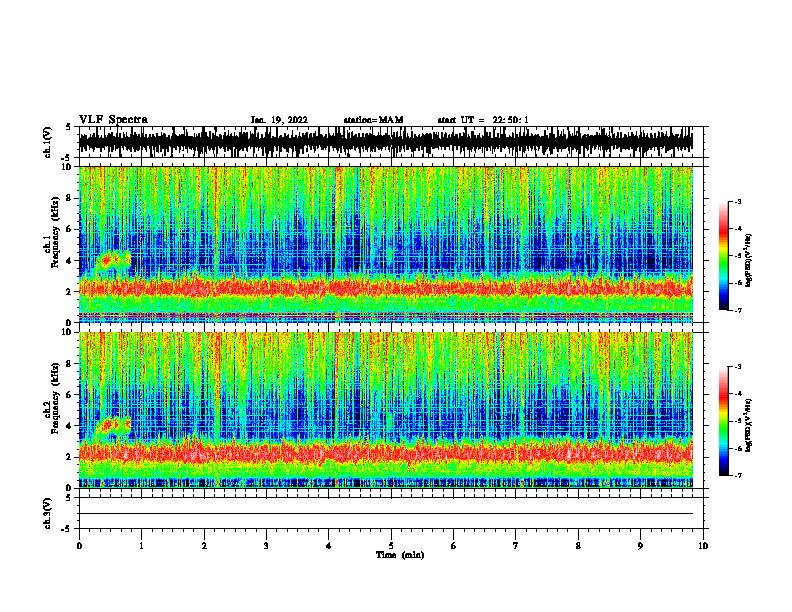Click the flat ch.3 voltage line
Viewport: 792px width, 612px height.
tap(385, 514)
